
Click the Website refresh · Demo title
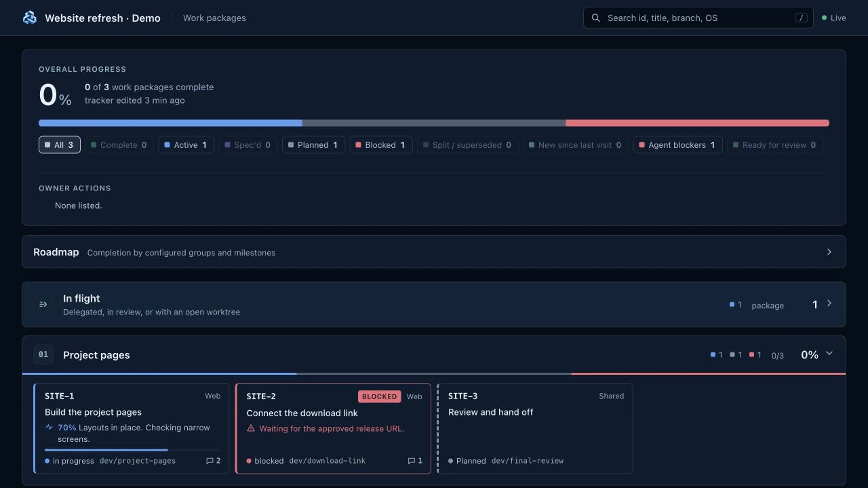click(x=102, y=18)
